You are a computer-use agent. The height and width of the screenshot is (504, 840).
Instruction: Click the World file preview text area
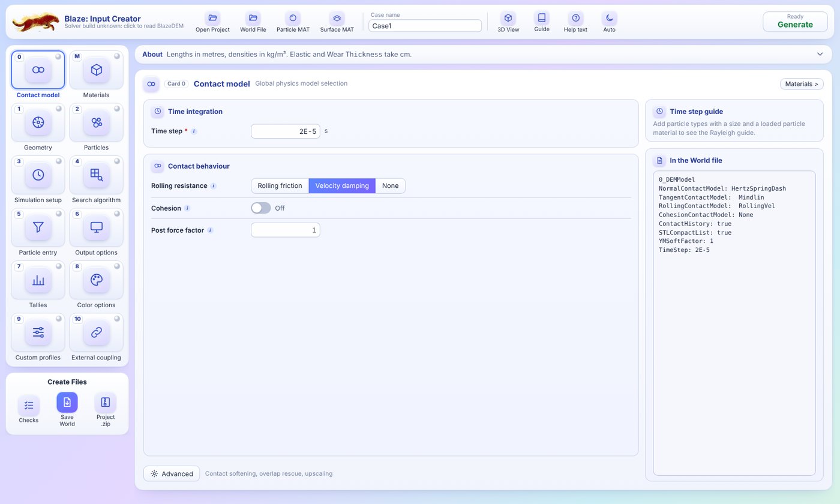coord(734,323)
